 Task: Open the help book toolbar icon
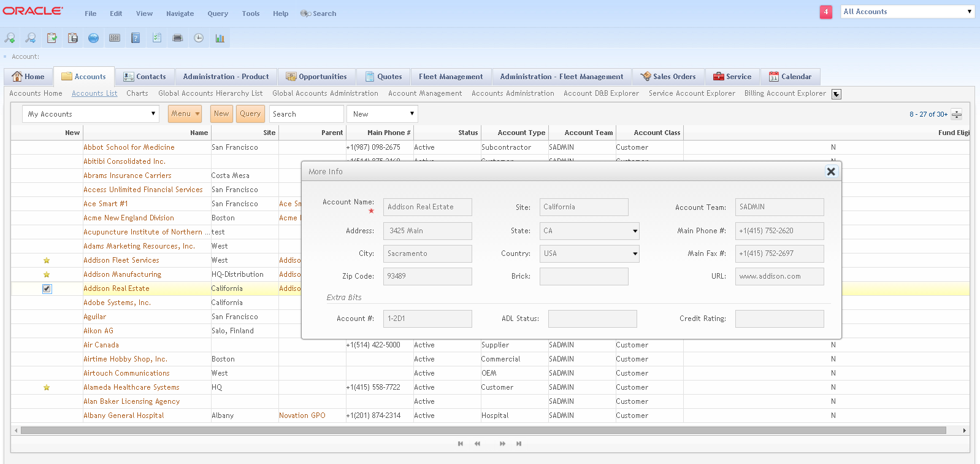point(136,38)
